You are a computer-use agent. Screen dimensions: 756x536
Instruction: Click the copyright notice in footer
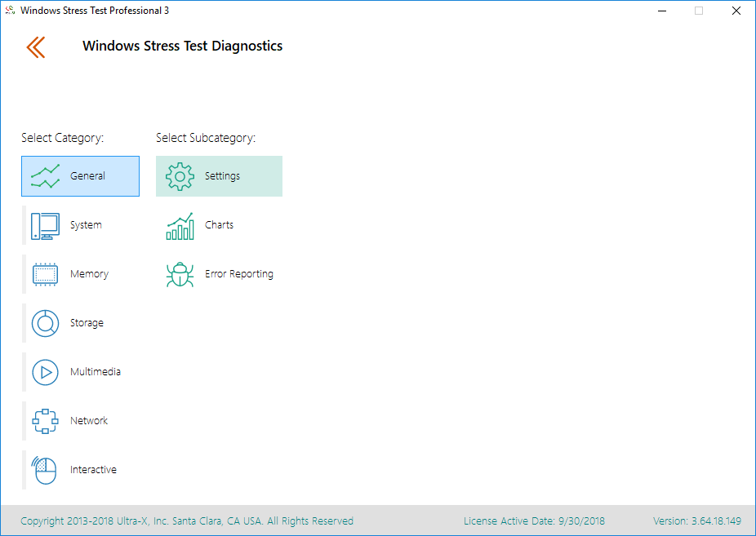tap(187, 521)
